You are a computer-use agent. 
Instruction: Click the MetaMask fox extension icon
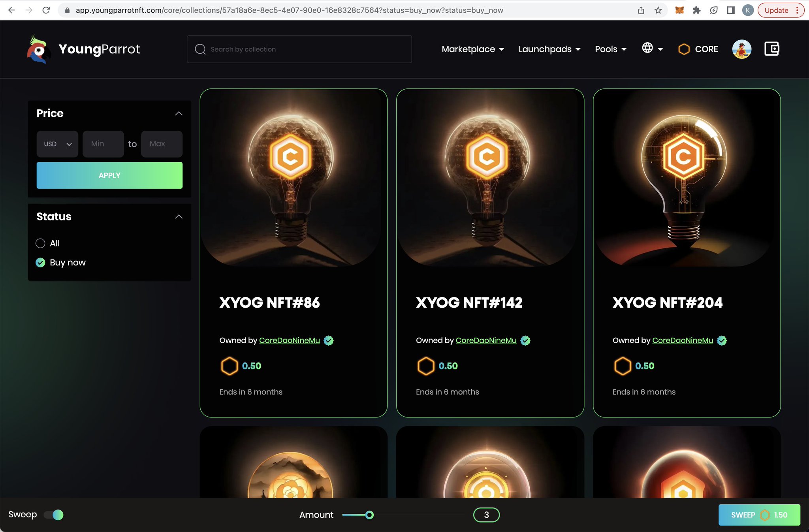pyautogui.click(x=679, y=10)
